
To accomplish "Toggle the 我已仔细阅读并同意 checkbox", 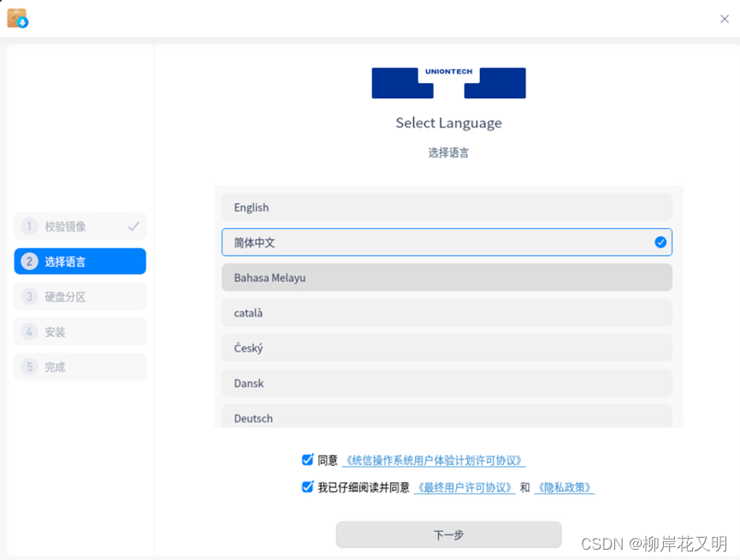I will coord(307,486).
